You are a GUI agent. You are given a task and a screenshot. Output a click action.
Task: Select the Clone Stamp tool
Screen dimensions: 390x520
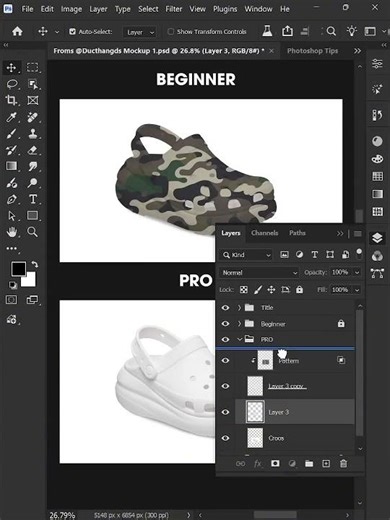click(33, 134)
